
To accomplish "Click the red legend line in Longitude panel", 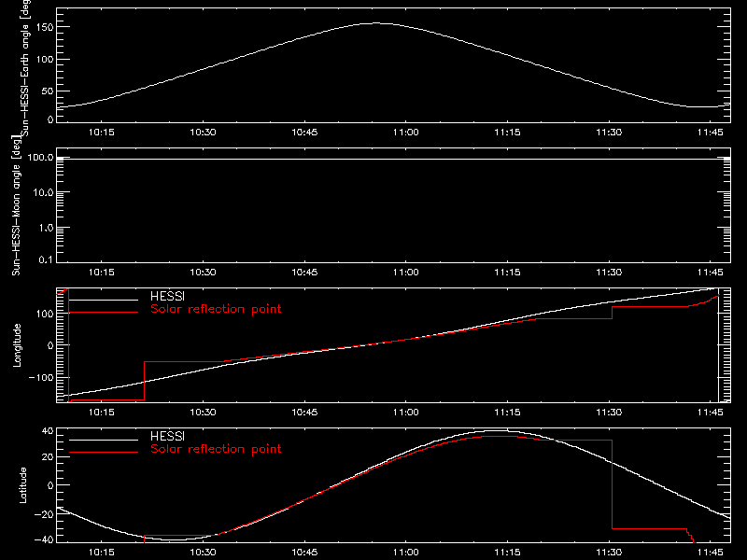I will point(104,313).
